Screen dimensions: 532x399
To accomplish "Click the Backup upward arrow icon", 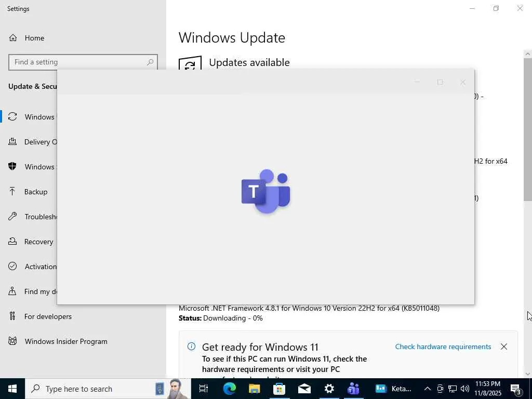I will 12,191.
